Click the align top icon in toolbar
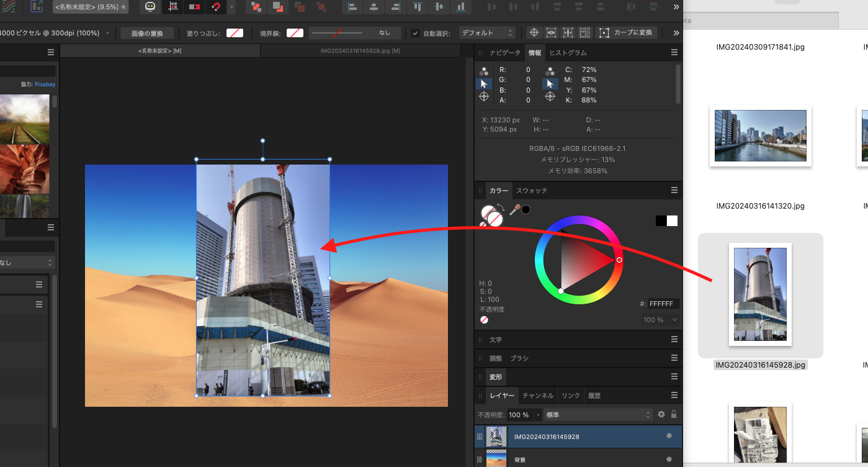Image resolution: width=868 pixels, height=467 pixels. pyautogui.click(x=418, y=7)
